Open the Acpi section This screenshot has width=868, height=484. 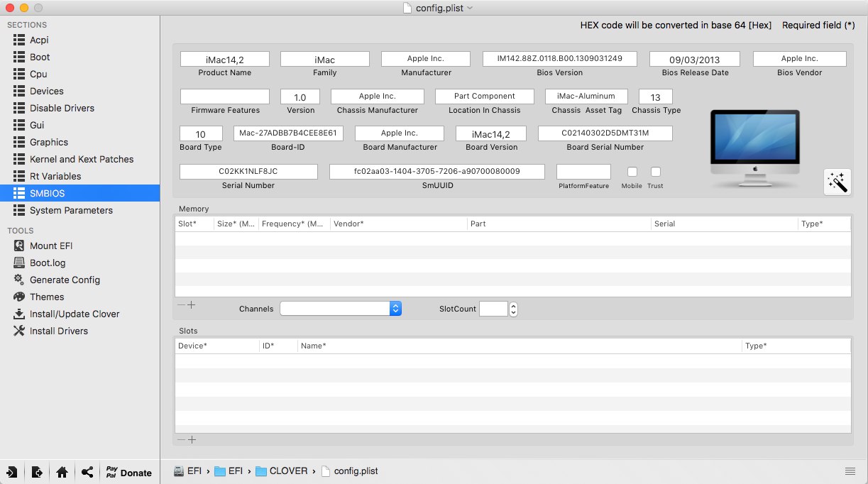click(79, 40)
